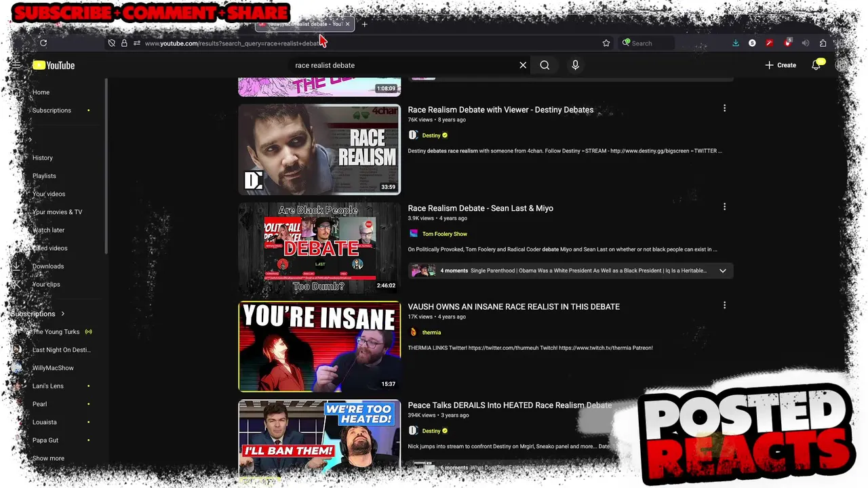Clear the YouTube search box

(523, 65)
